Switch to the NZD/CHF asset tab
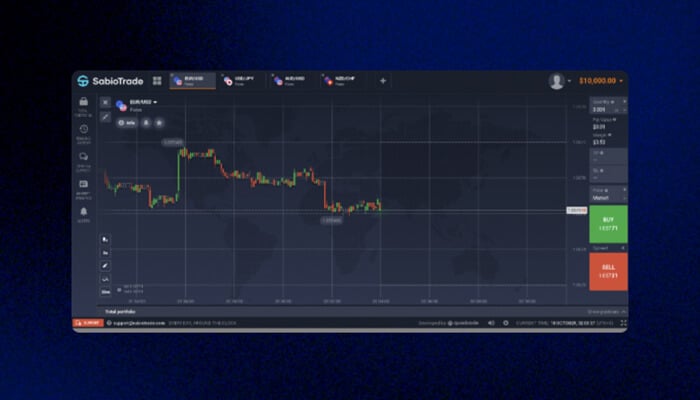The width and height of the screenshot is (700, 400). click(344, 81)
